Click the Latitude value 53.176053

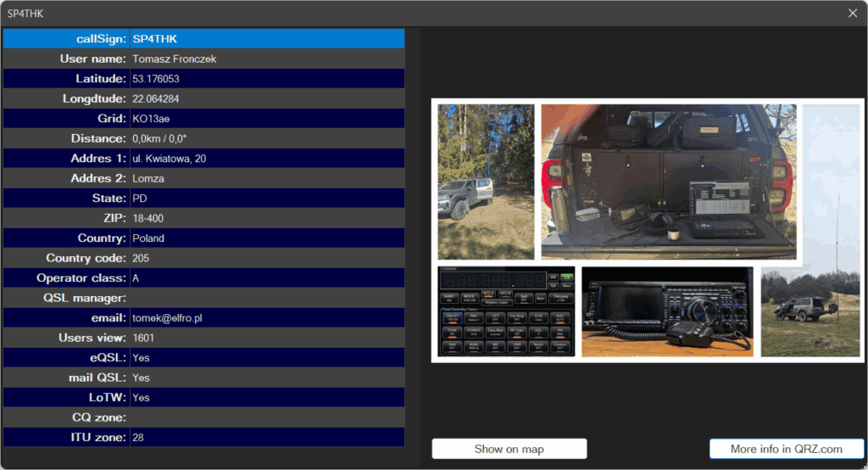156,79
